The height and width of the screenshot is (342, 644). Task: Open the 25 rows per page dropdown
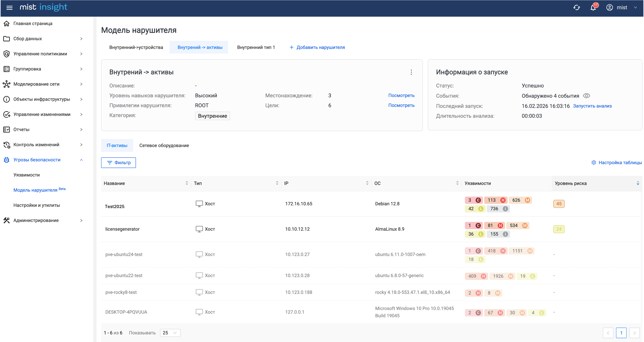click(x=170, y=333)
